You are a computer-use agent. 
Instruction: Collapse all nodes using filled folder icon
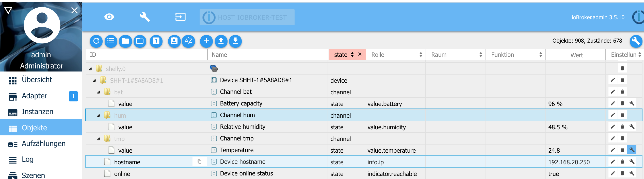(x=125, y=41)
